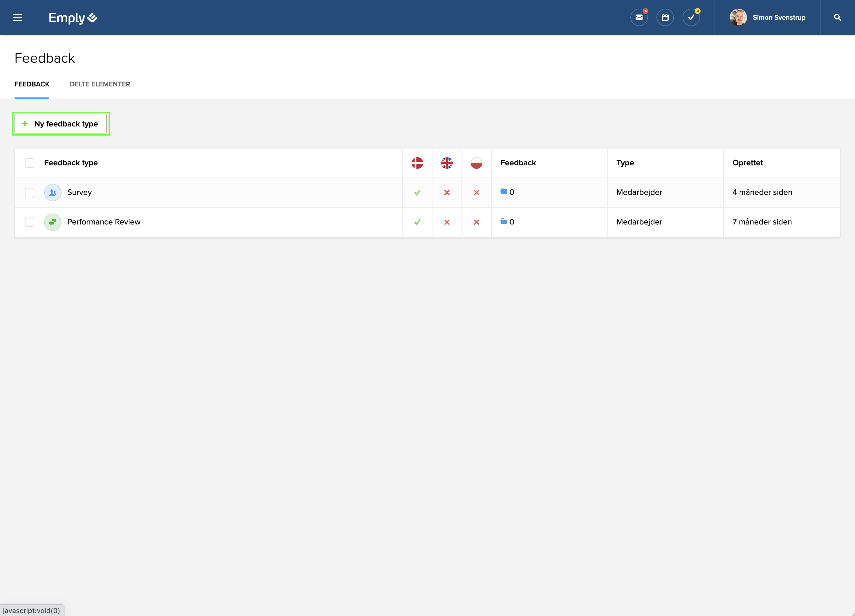Open the calendar icon in header
The width and height of the screenshot is (855, 616).
click(x=665, y=18)
